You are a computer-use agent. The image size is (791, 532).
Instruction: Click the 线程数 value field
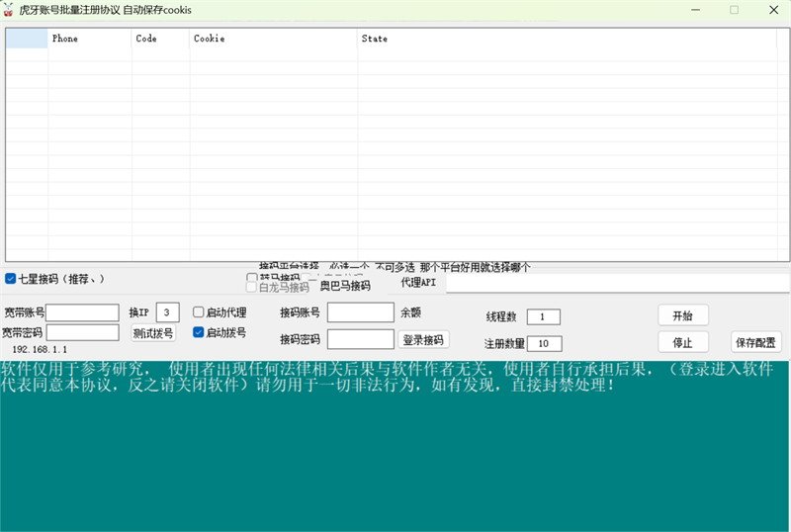[x=544, y=317]
